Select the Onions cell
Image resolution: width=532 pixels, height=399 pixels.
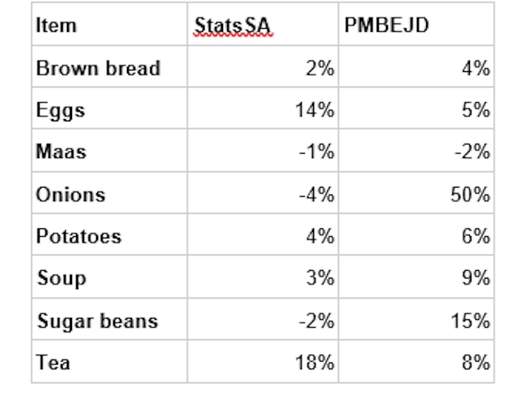[x=71, y=194]
